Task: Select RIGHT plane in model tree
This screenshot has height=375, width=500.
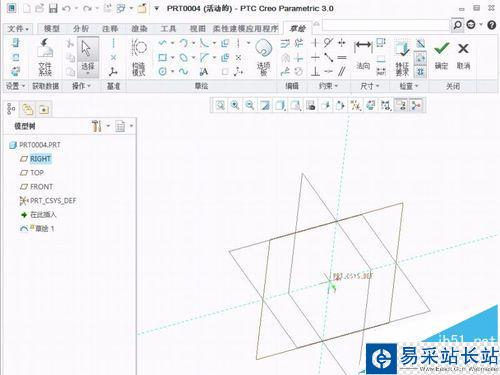Action: pos(36,159)
